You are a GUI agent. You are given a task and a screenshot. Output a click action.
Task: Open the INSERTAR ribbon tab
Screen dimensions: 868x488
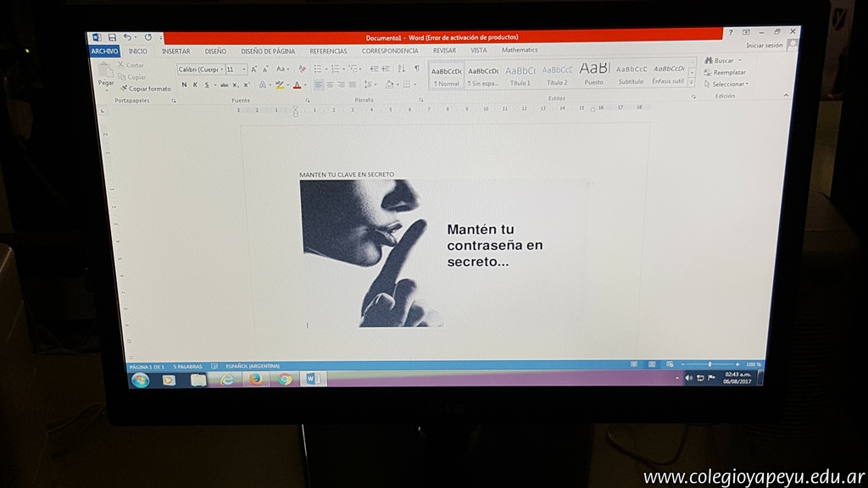[x=176, y=51]
